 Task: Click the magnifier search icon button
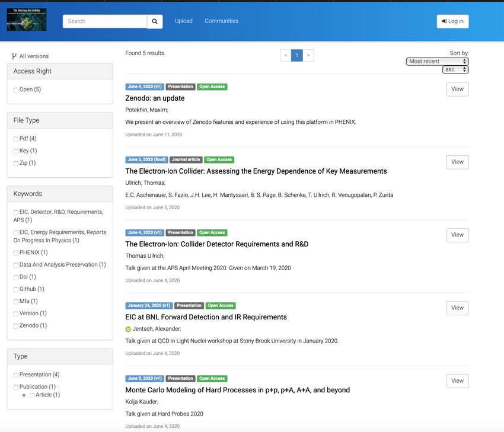(x=155, y=21)
